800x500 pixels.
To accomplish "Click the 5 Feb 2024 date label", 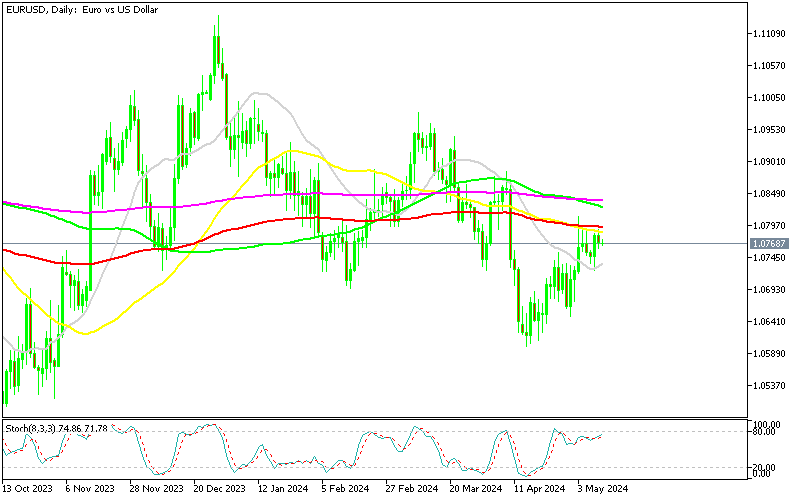I will [345, 489].
